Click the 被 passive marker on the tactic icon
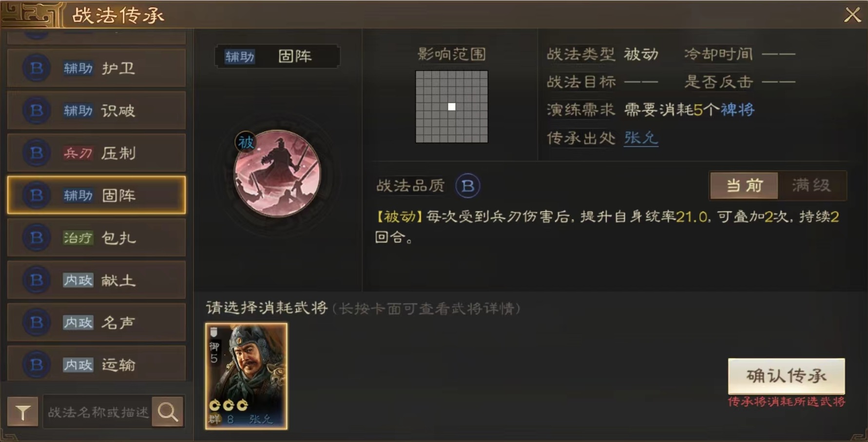868x442 pixels. pyautogui.click(x=246, y=142)
